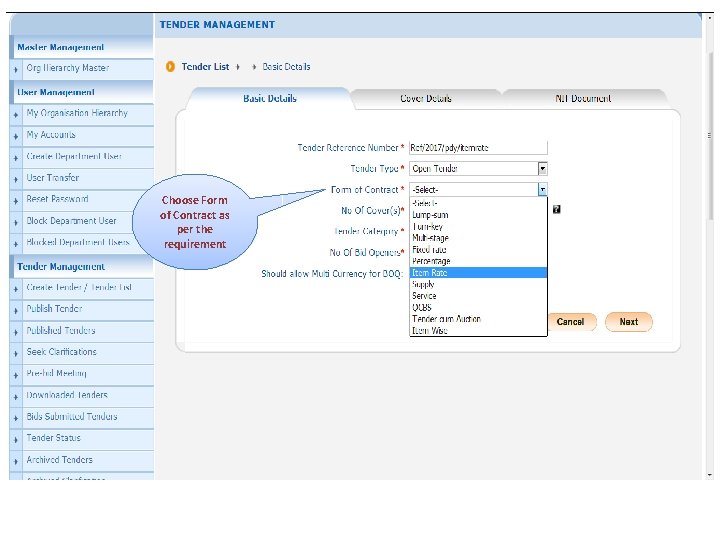The height and width of the screenshot is (540, 720).
Task: Click the scrollbar down arrow
Action: (710, 475)
